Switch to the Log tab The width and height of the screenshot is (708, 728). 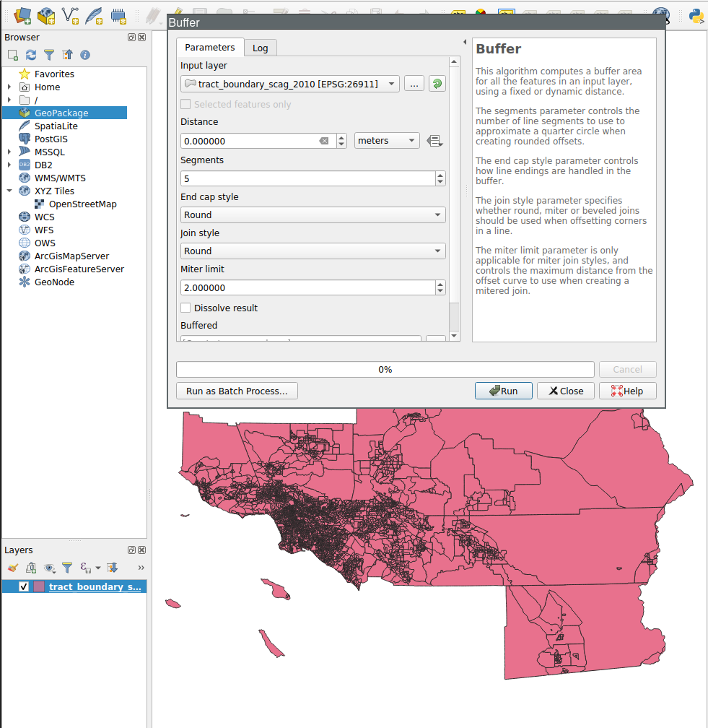261,48
